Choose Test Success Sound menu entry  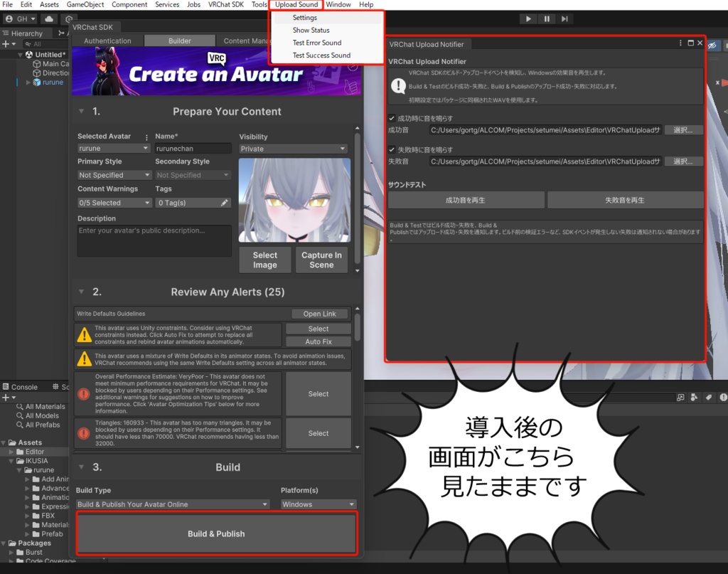point(321,55)
